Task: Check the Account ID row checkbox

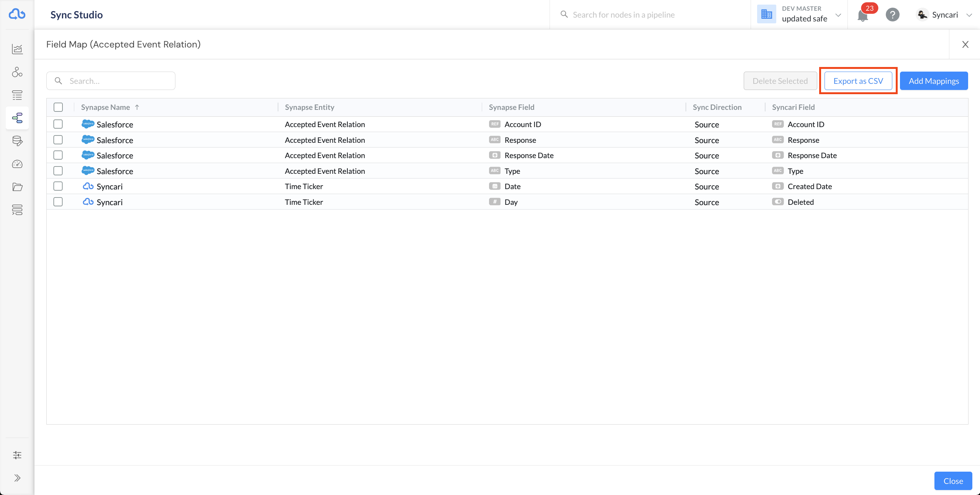Action: point(58,124)
